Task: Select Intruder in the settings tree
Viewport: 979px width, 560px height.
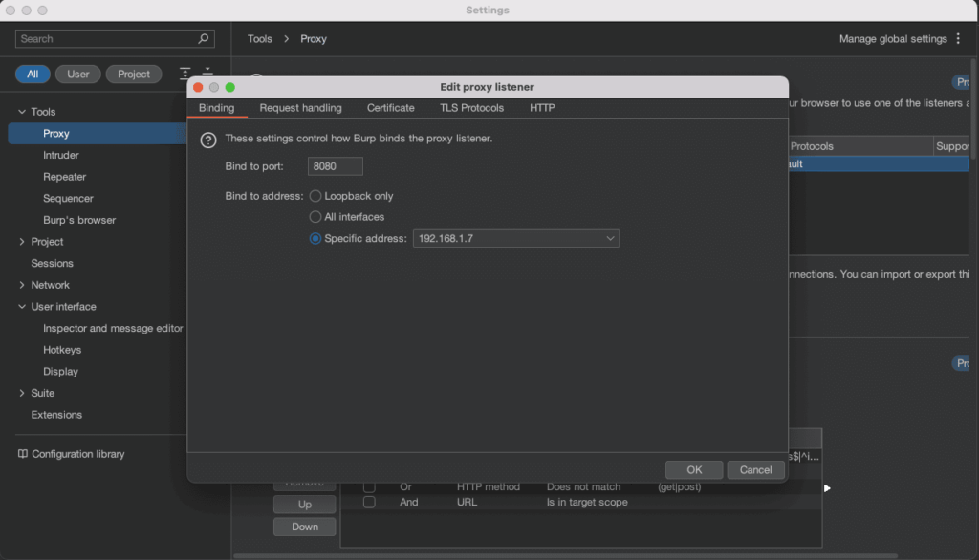Action: pos(60,155)
